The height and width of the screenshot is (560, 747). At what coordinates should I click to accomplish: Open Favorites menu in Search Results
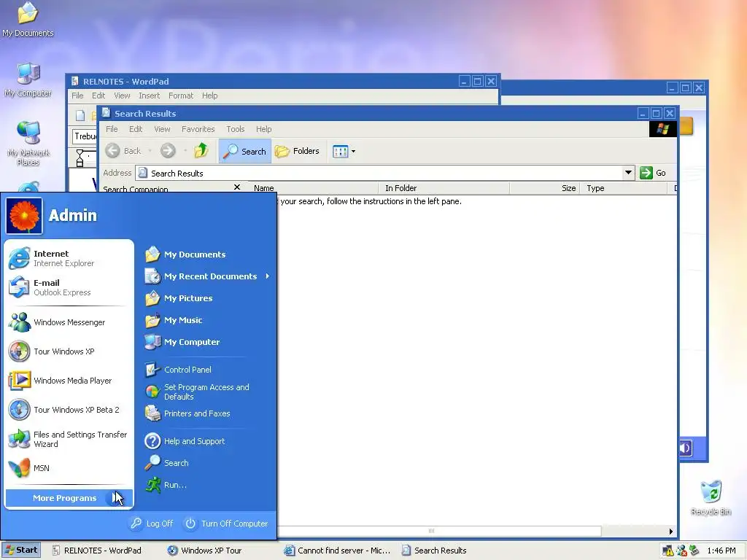point(198,129)
